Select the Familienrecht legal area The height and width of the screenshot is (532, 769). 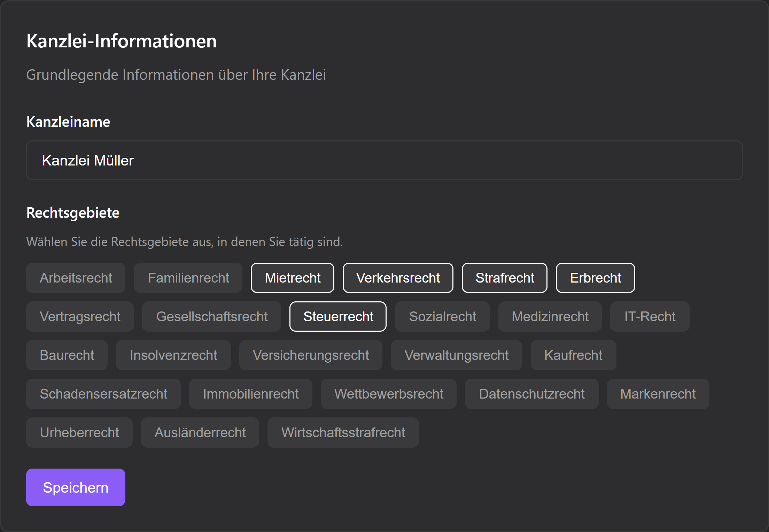[x=188, y=278]
